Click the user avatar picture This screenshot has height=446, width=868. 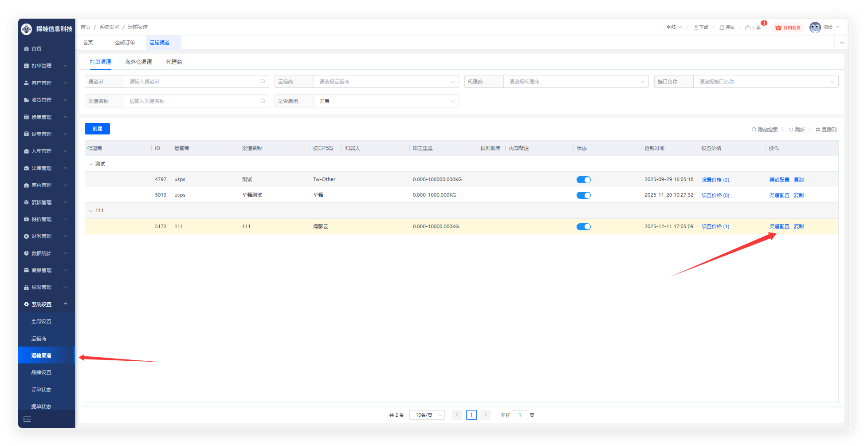[815, 28]
